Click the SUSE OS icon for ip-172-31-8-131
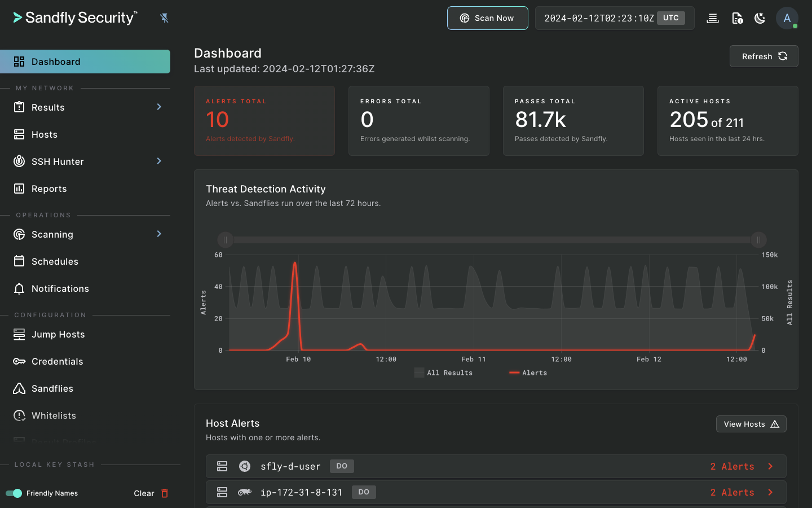Screen dimensions: 812x508 click(x=245, y=492)
